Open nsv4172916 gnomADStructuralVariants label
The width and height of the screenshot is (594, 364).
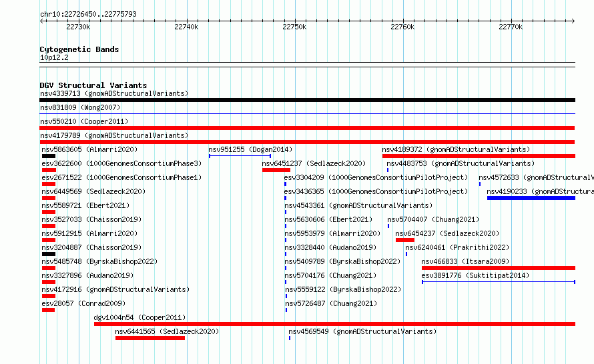(115, 289)
